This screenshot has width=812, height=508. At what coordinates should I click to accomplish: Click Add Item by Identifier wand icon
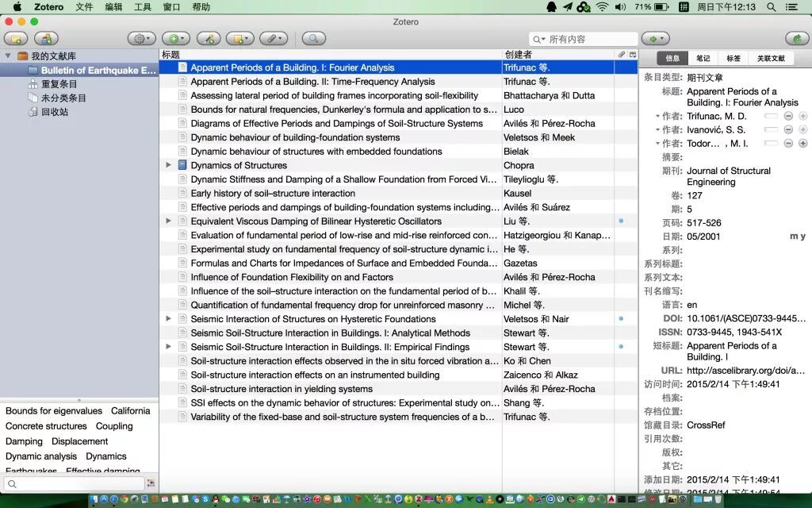point(209,38)
